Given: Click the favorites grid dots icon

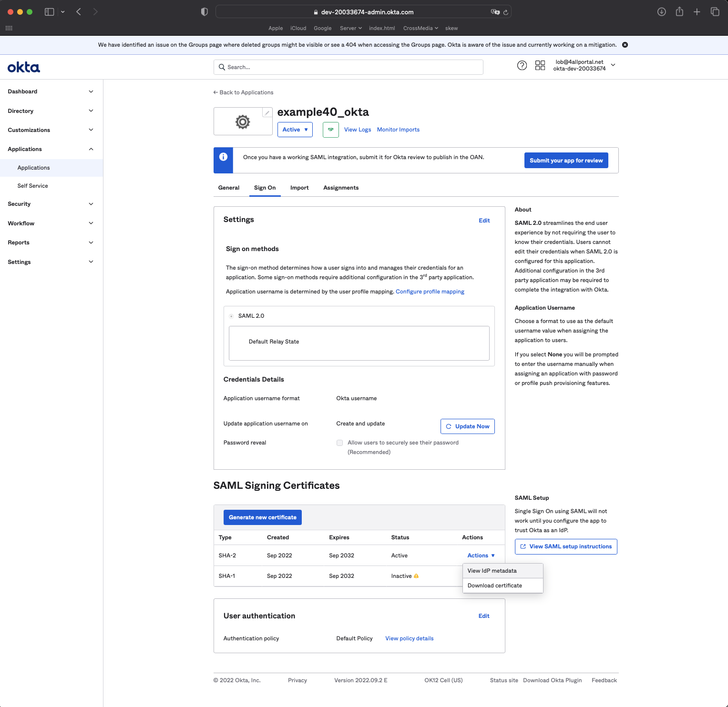Looking at the screenshot, I should click(9, 28).
